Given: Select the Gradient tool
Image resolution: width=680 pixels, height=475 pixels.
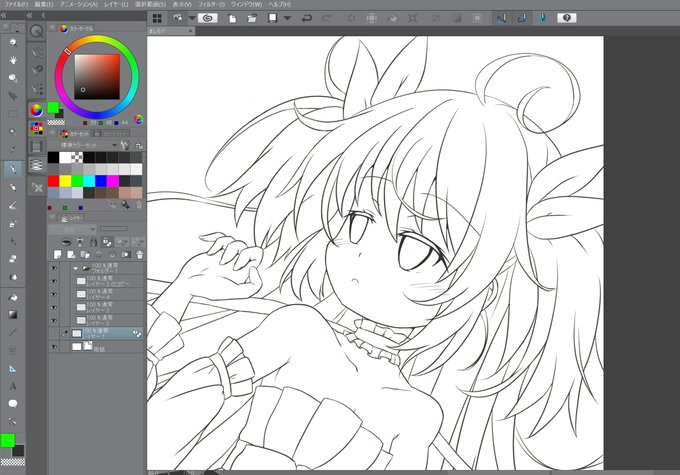Looking at the screenshot, I should point(13,314).
